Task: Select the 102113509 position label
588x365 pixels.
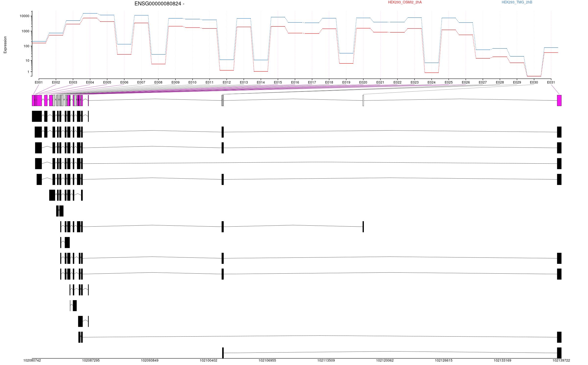Action: 326,361
